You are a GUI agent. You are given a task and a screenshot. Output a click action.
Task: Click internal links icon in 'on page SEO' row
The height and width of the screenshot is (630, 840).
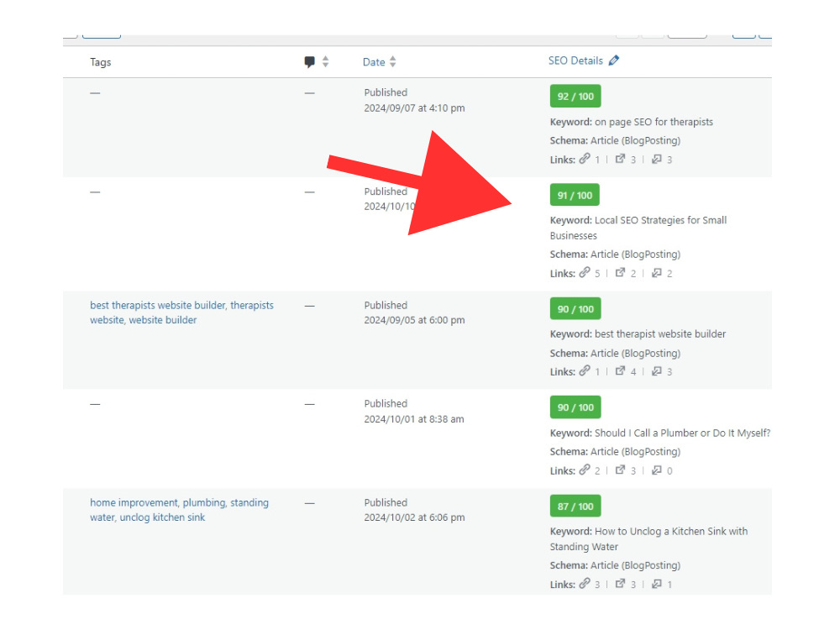click(x=585, y=159)
